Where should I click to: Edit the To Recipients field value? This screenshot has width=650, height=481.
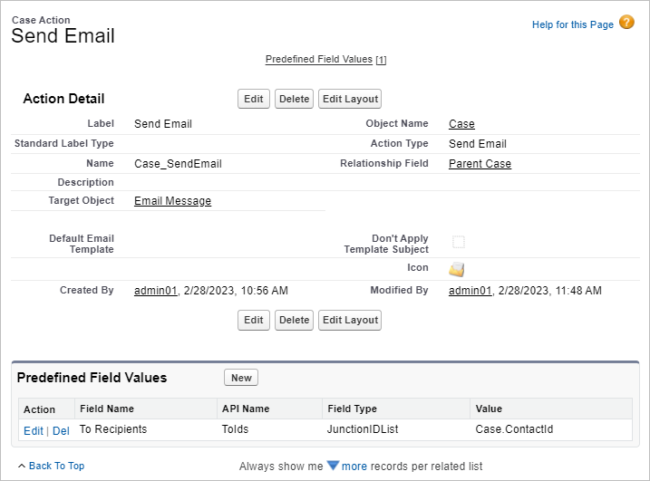click(x=33, y=430)
